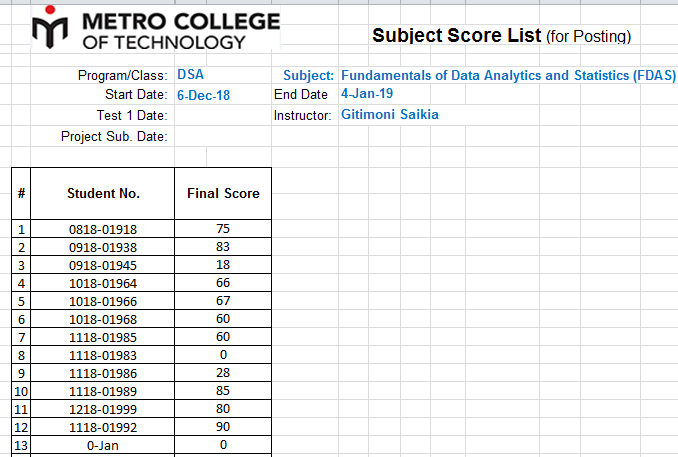The width and height of the screenshot is (678, 457).
Task: Click score 0 in row 13
Action: pyautogui.click(x=223, y=445)
